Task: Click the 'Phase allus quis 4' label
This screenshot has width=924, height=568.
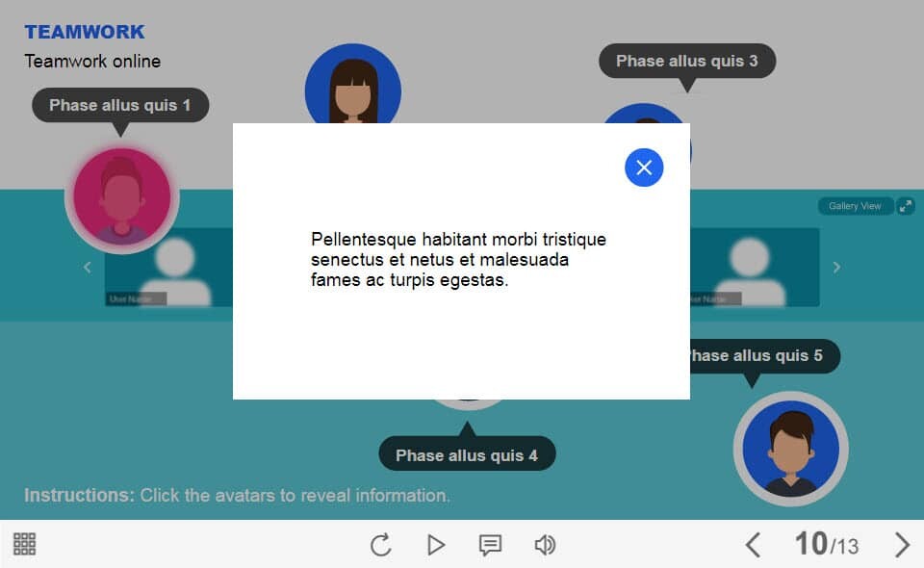Action: tap(467, 455)
